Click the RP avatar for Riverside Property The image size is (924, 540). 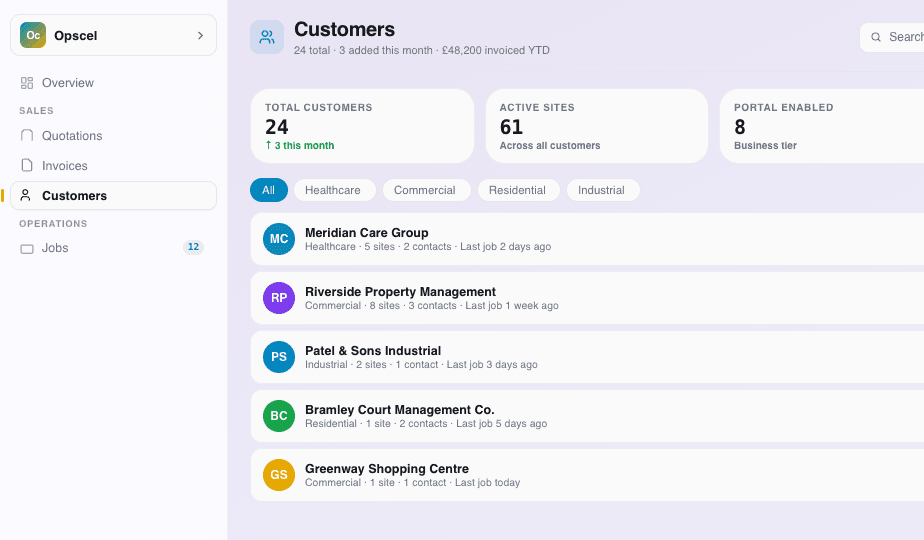click(x=279, y=298)
